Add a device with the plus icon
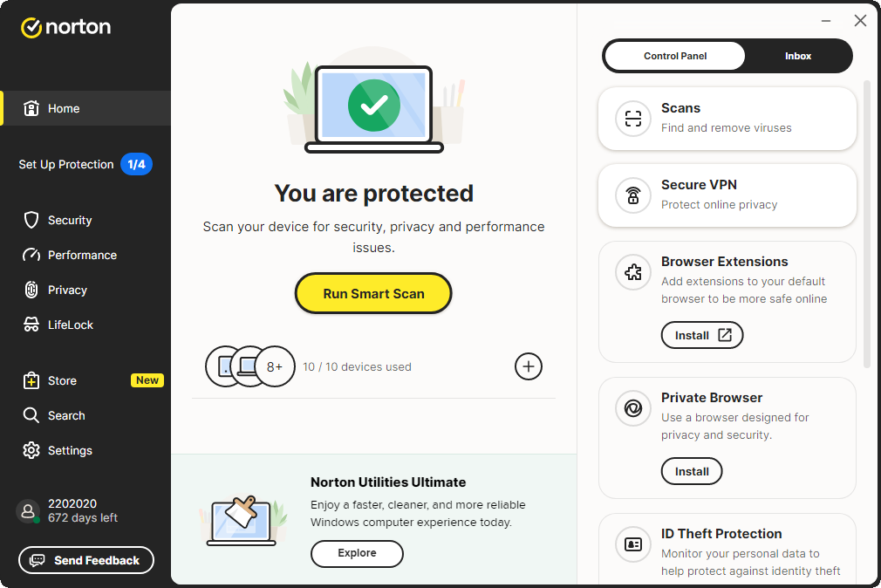This screenshot has height=588, width=881. pos(529,366)
